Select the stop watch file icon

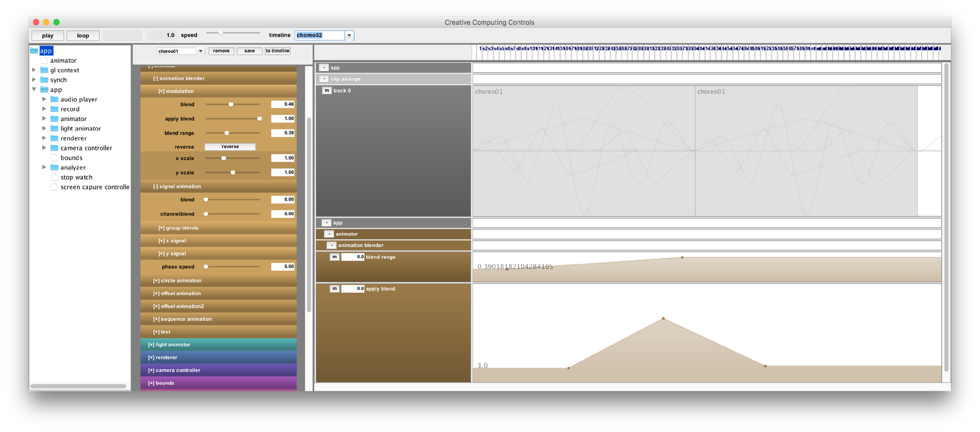coord(55,177)
